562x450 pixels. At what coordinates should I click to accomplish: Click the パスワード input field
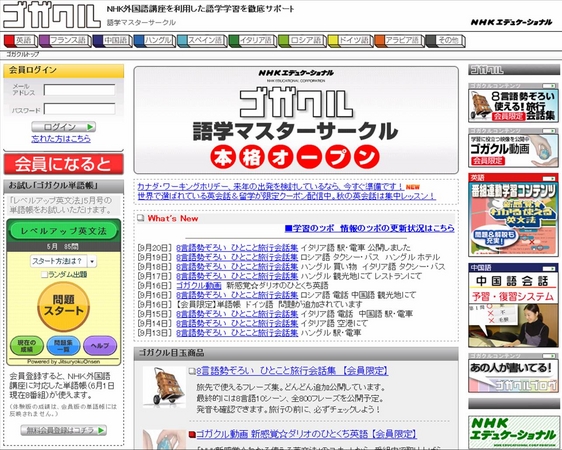pyautogui.click(x=80, y=109)
